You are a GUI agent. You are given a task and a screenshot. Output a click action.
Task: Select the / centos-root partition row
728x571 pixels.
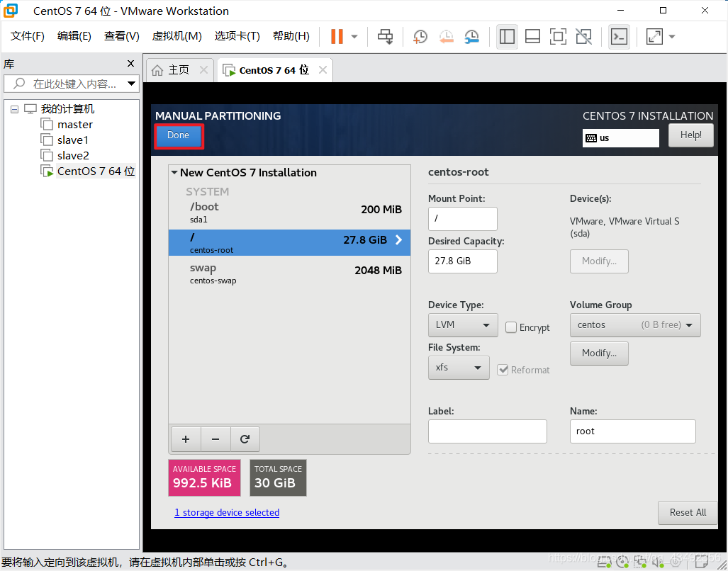point(289,242)
